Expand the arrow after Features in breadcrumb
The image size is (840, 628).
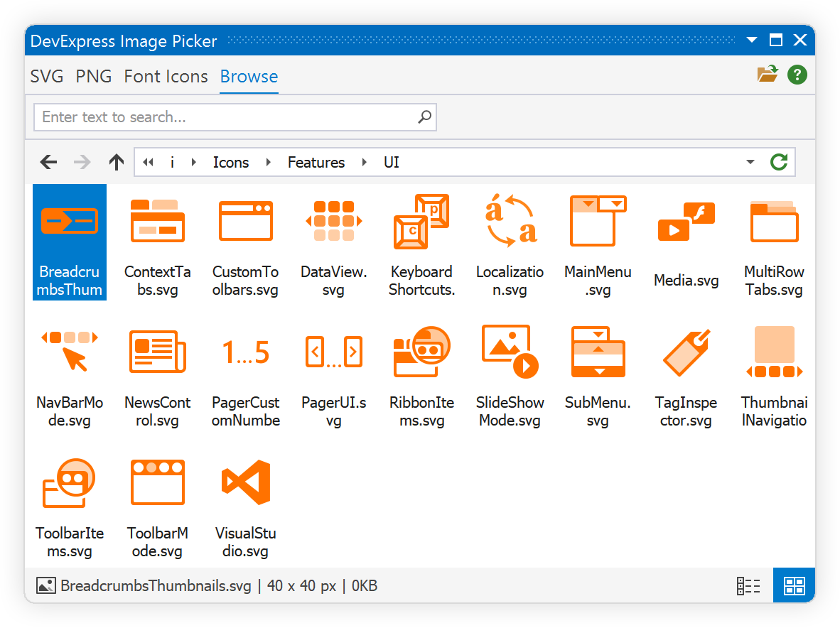[365, 163]
